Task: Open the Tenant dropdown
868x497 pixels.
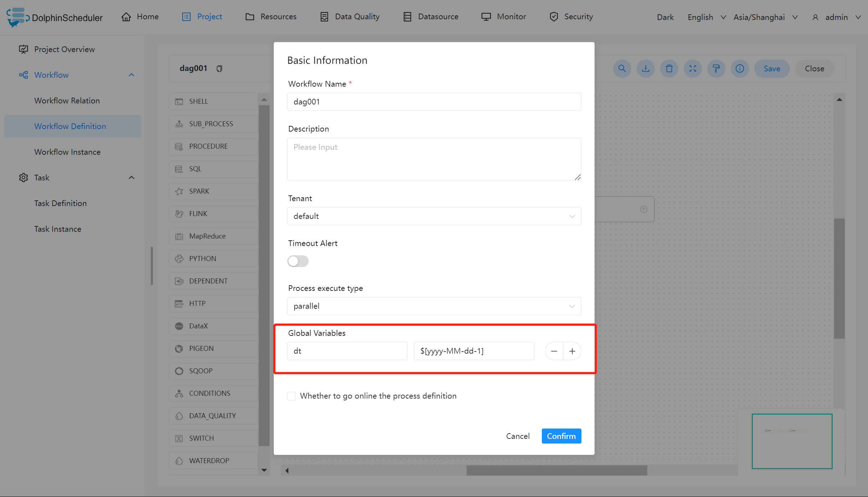Action: (x=434, y=216)
